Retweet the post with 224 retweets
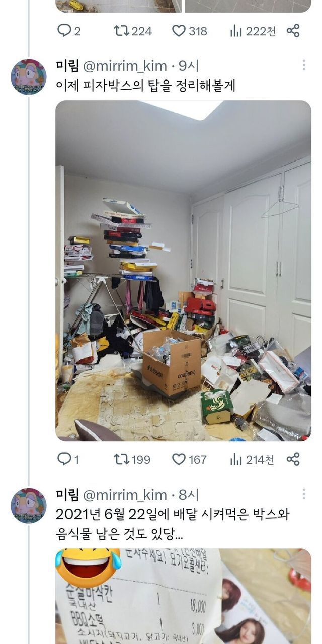The image size is (322, 644). (133, 31)
